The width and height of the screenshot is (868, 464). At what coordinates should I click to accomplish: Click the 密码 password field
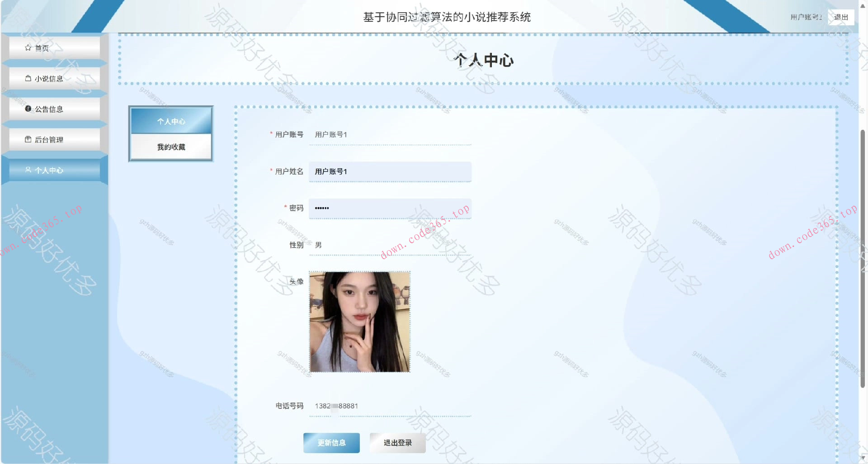[x=389, y=208]
